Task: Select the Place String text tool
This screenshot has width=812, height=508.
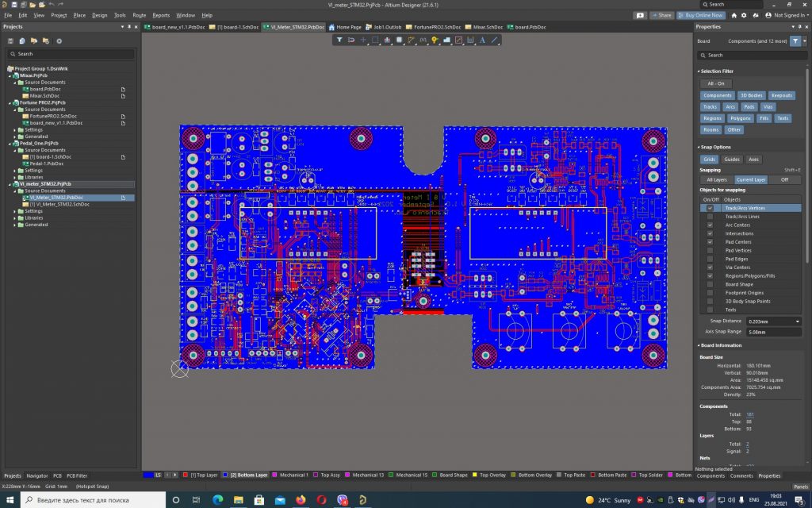Action: (481, 40)
